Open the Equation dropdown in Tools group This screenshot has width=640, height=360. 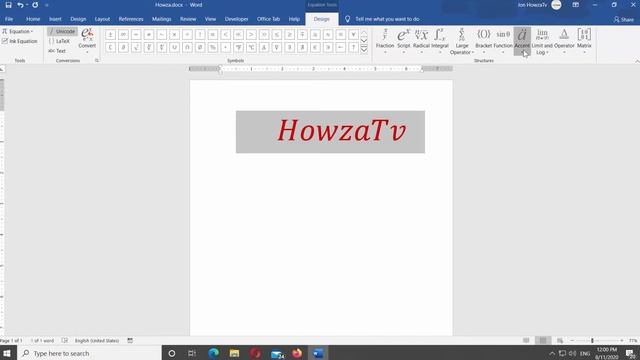click(x=18, y=31)
